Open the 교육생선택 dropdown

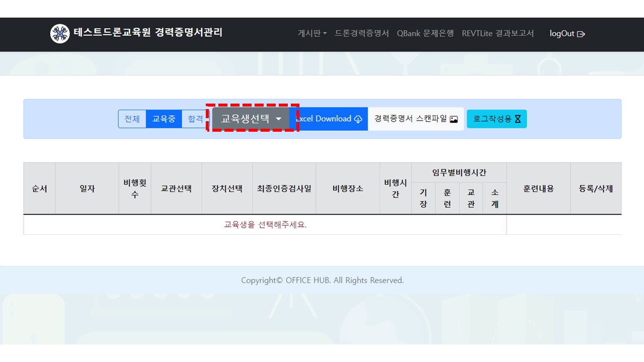(251, 119)
